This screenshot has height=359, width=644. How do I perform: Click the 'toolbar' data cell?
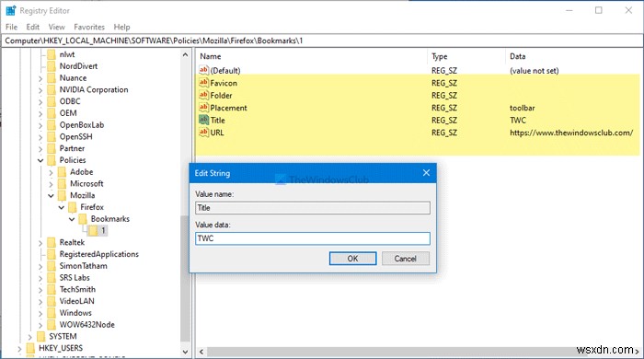(523, 108)
